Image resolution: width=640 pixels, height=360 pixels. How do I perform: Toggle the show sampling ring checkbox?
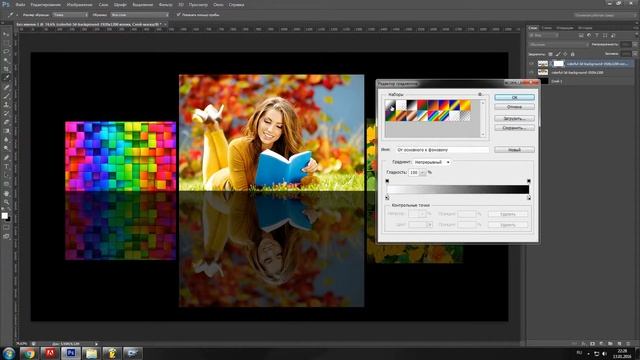pyautogui.click(x=178, y=14)
